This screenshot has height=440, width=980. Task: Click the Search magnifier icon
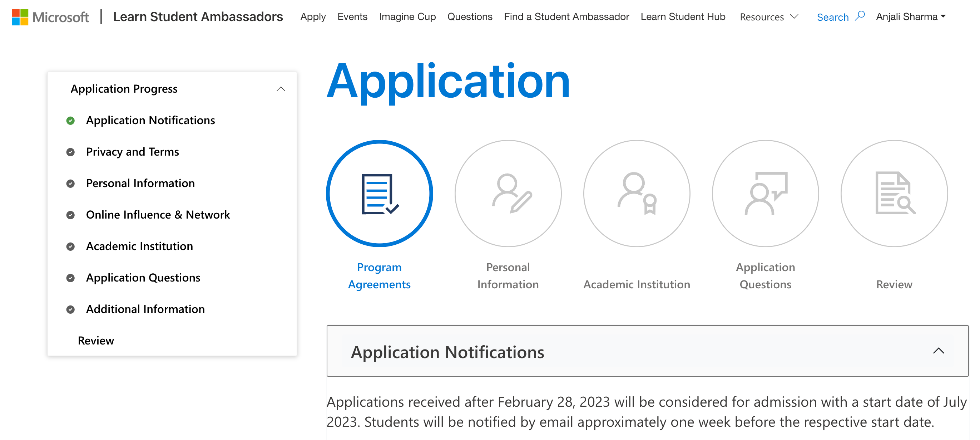pos(860,16)
